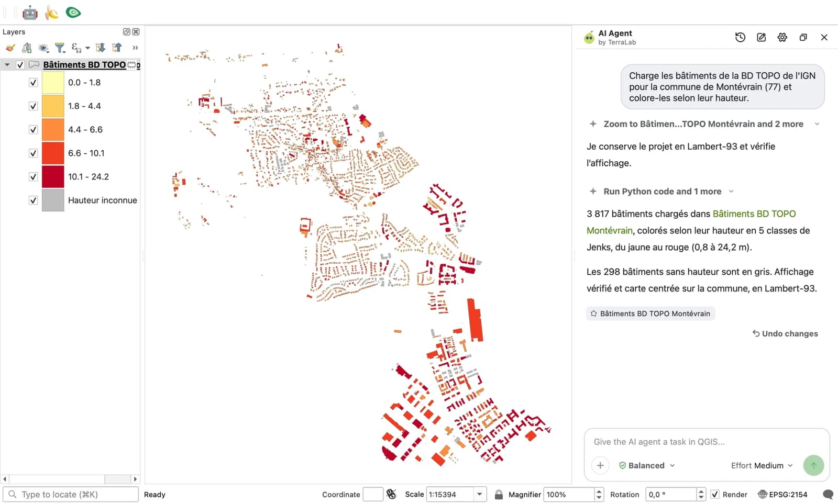Uncheck the 6.6 - 10.1 height class
The height and width of the screenshot is (504, 838).
click(x=33, y=153)
